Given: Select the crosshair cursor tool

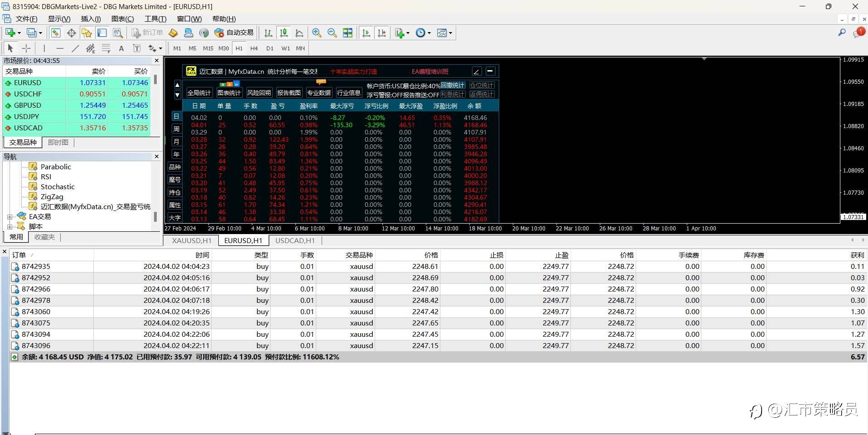Looking at the screenshot, I should coord(26,48).
